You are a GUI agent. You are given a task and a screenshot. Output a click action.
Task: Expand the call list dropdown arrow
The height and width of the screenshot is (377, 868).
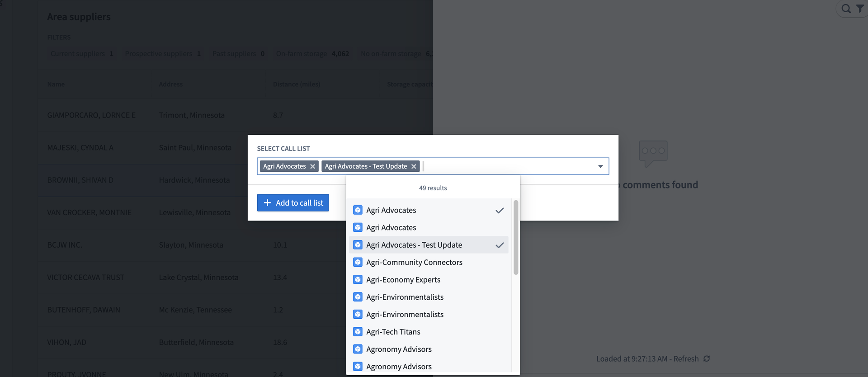click(600, 166)
